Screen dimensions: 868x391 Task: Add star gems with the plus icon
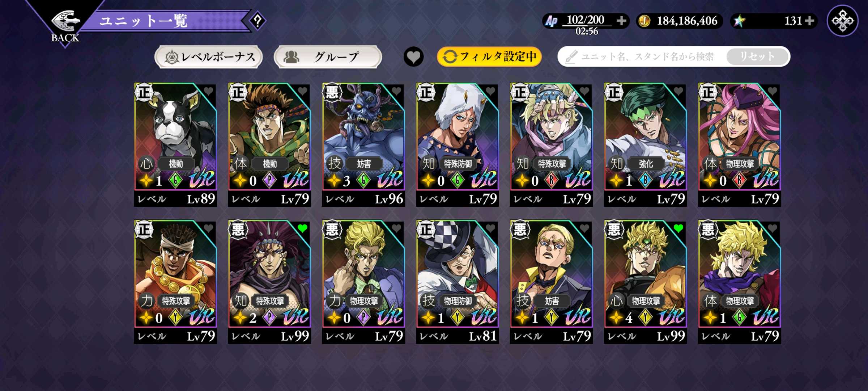coord(810,21)
